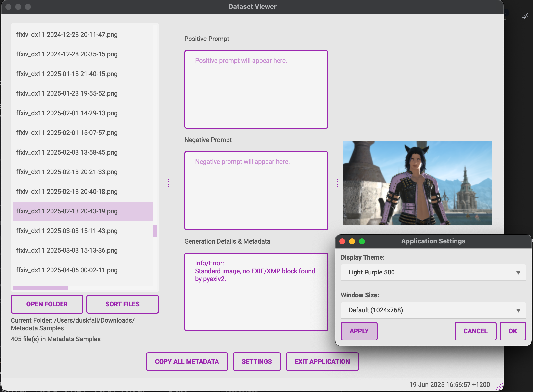
Task: Click the collapse arrows icon at top right
Action: (526, 16)
